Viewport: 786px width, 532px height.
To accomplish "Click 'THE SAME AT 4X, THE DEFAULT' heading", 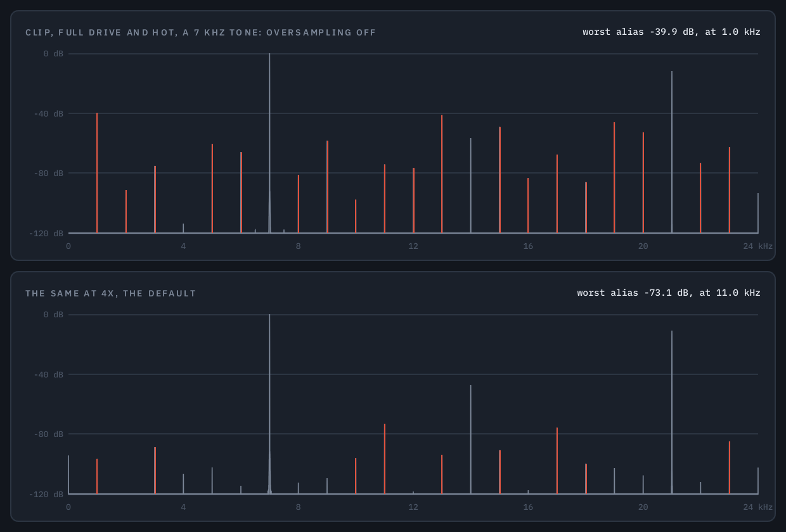I will click(111, 293).
